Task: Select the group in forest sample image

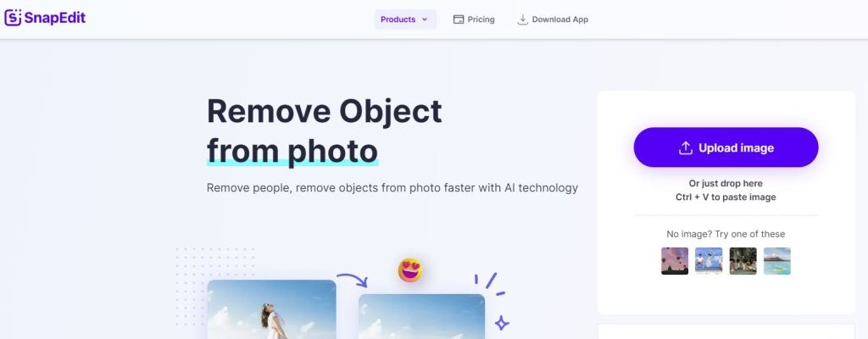Action: (x=743, y=261)
